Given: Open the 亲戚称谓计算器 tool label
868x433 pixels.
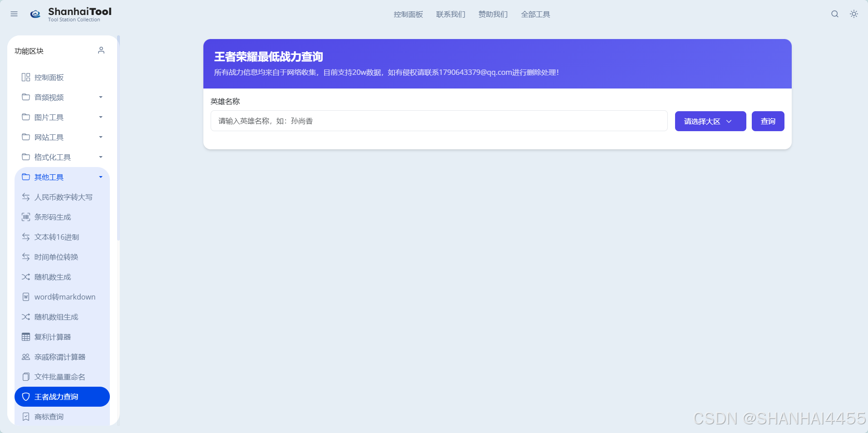Looking at the screenshot, I should pyautogui.click(x=60, y=357).
